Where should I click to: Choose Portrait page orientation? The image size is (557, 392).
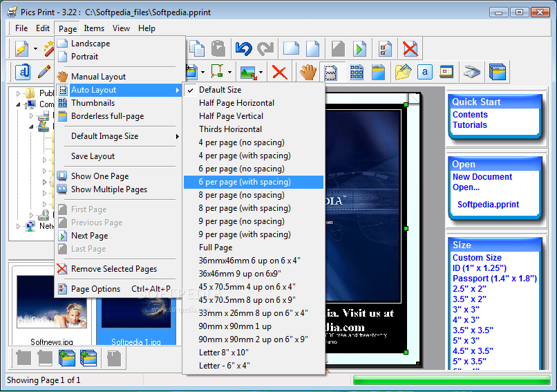pos(84,57)
